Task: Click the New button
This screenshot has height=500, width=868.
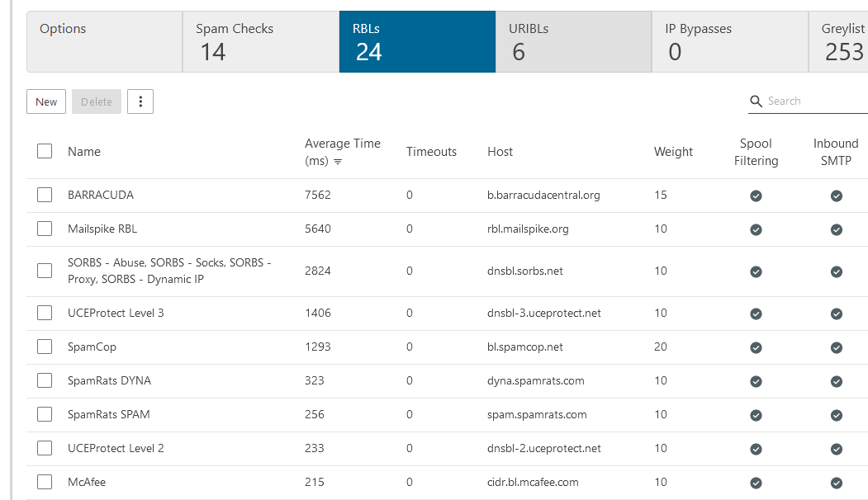Action: pyautogui.click(x=46, y=101)
